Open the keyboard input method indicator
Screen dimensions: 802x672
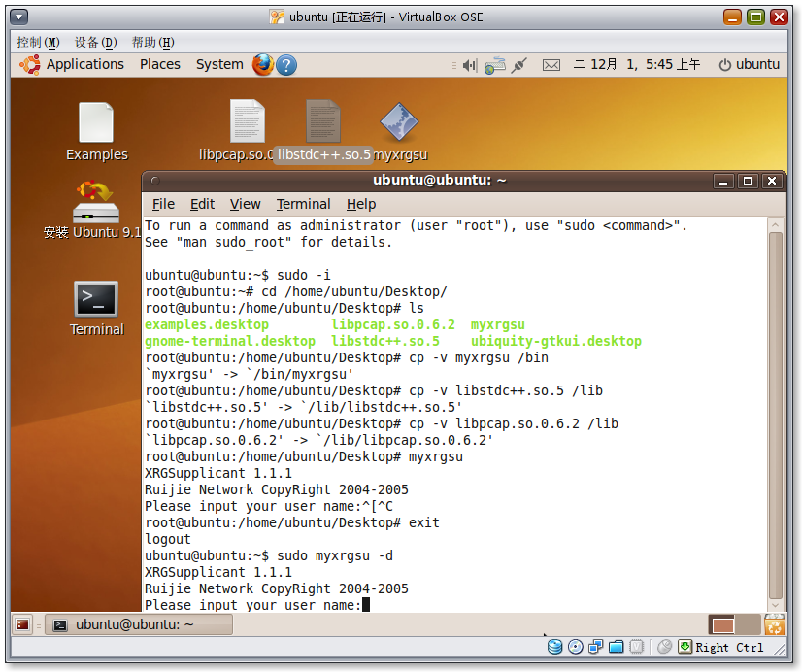coord(495,65)
